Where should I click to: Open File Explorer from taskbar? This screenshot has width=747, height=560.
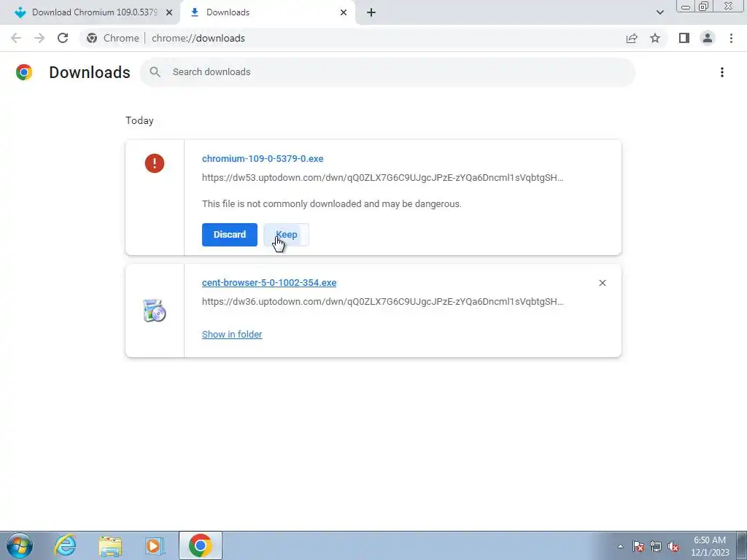[x=110, y=545]
